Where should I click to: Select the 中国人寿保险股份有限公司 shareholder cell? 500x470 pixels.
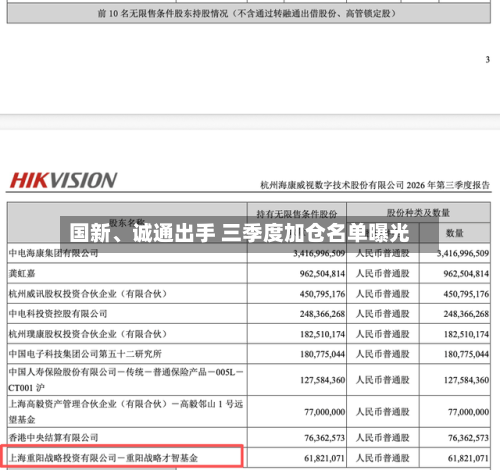tap(127, 380)
